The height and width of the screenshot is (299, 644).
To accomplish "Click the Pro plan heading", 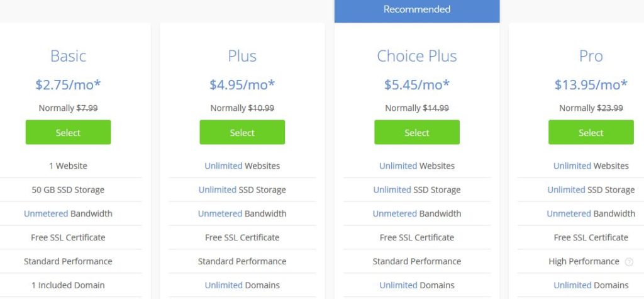I will point(591,56).
